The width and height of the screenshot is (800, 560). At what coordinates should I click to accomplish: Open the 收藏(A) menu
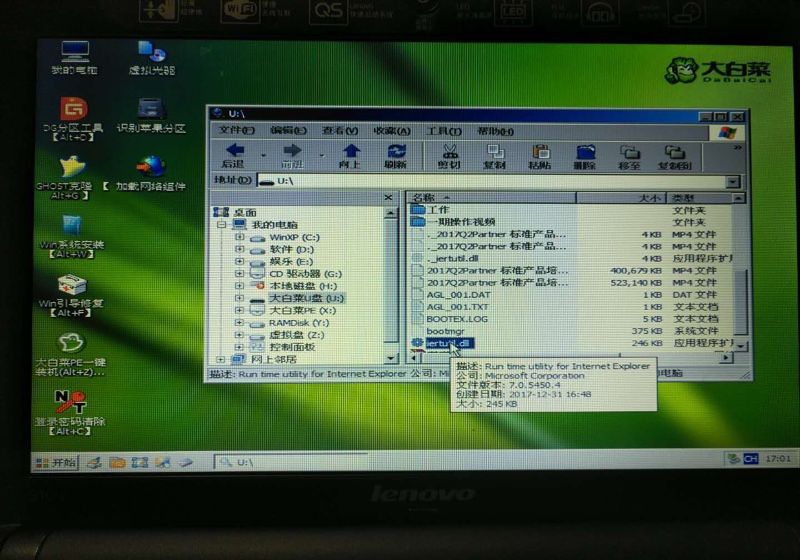pyautogui.click(x=392, y=131)
